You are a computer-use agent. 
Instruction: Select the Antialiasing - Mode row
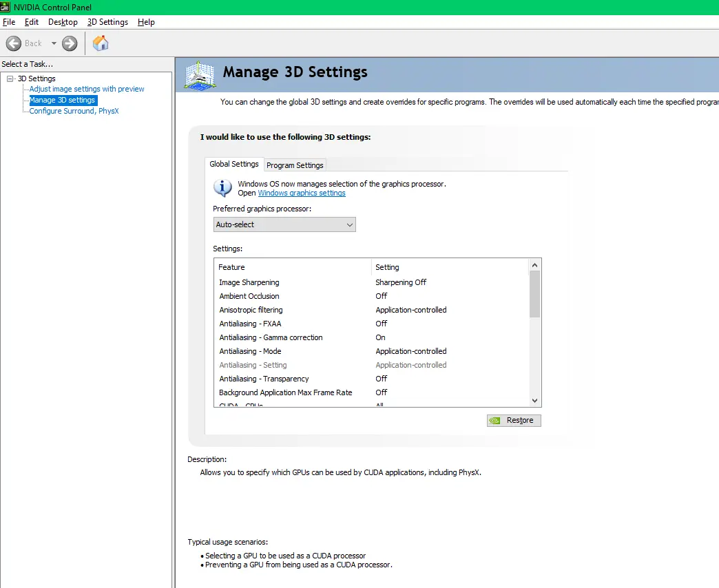371,351
